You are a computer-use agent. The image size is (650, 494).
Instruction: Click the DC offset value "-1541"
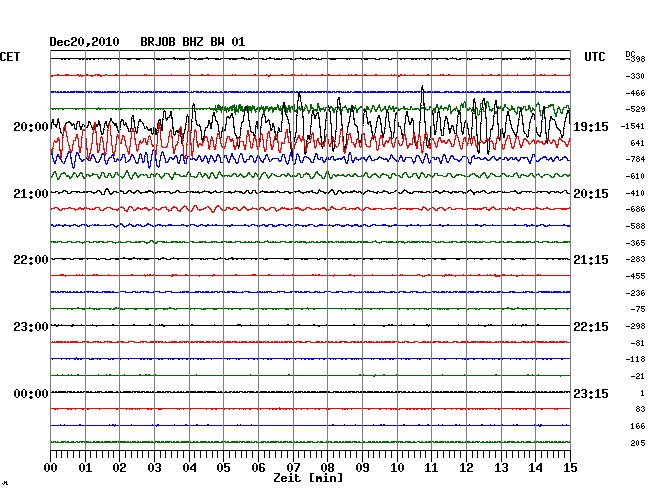[633, 126]
